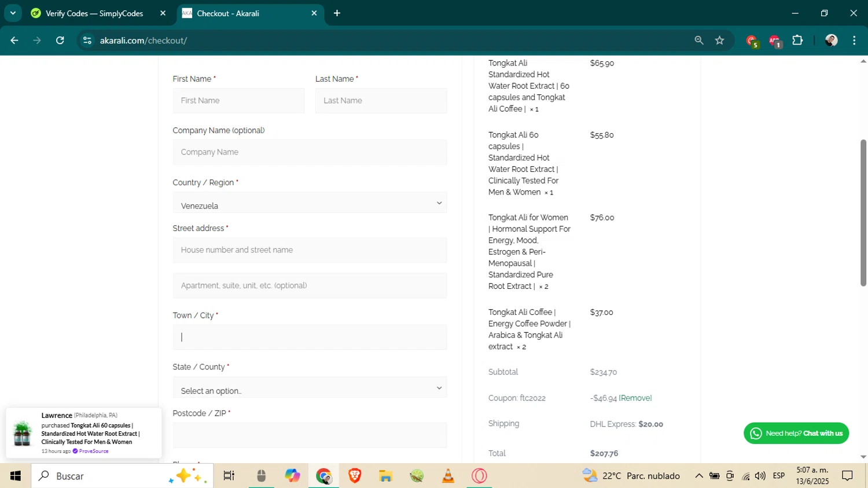Open the Chrome three-dot menu
This screenshot has width=868, height=488.
pos(855,41)
